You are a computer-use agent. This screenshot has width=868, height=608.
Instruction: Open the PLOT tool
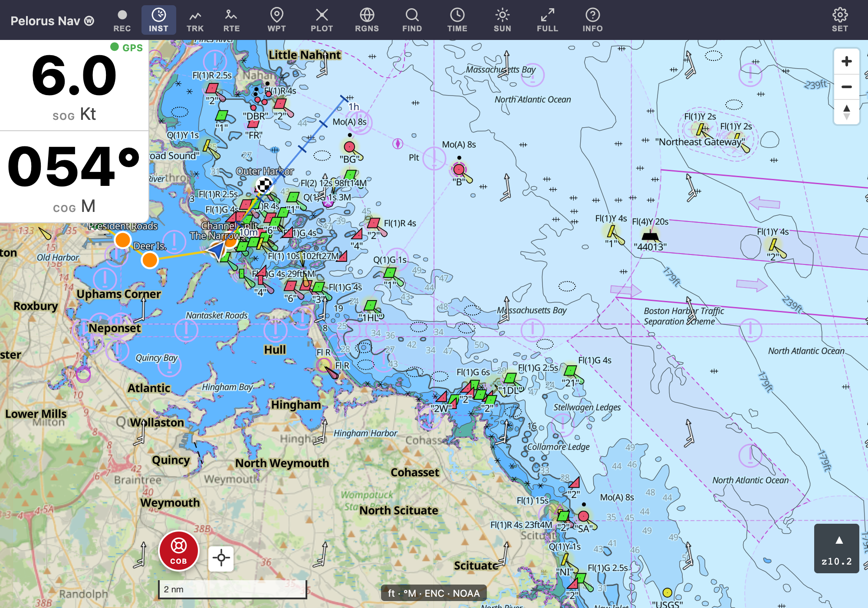(322, 20)
